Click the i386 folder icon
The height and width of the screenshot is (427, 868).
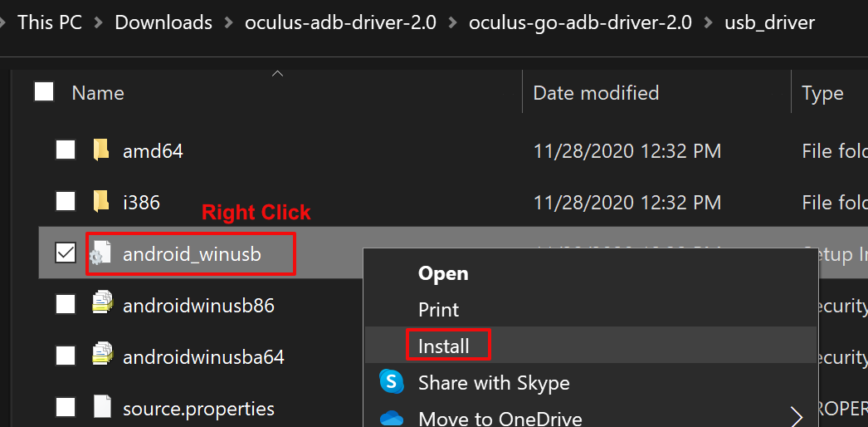pos(101,201)
